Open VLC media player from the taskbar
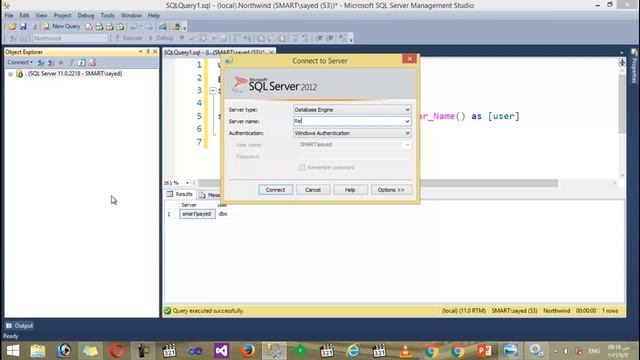 point(405,351)
